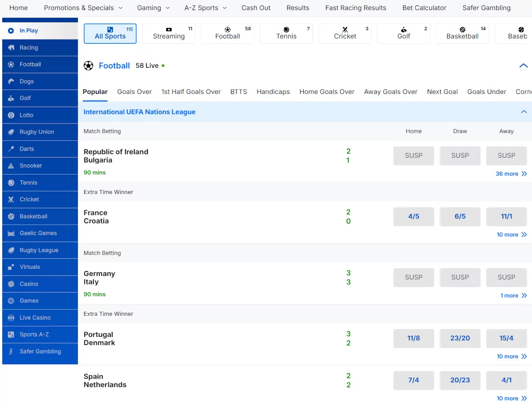Open the Promotions & Specials dropdown

click(x=83, y=8)
